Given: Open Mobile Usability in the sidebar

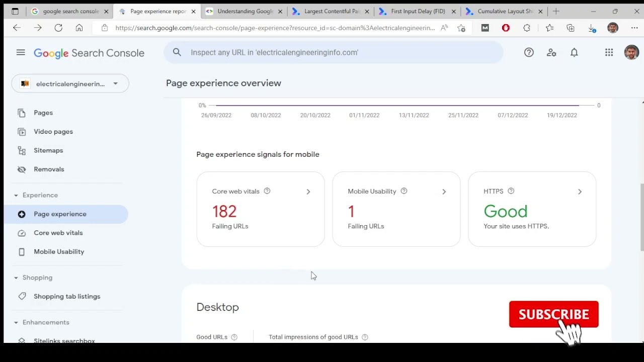Looking at the screenshot, I should pyautogui.click(x=59, y=252).
